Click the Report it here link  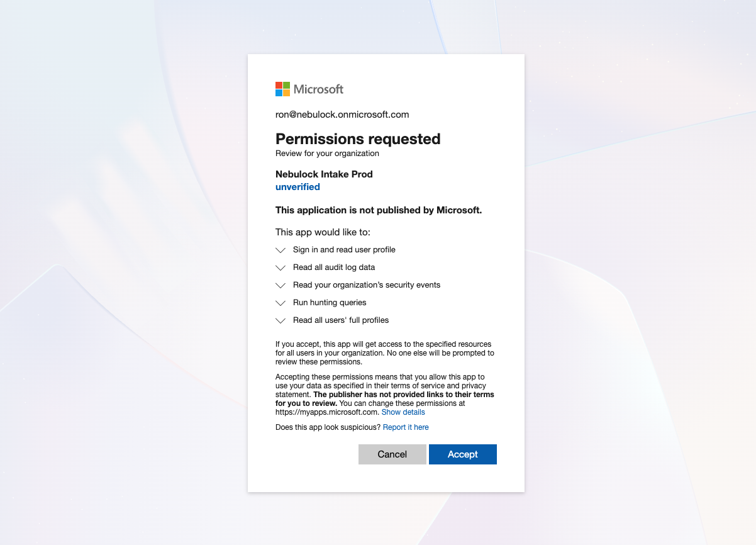click(406, 427)
